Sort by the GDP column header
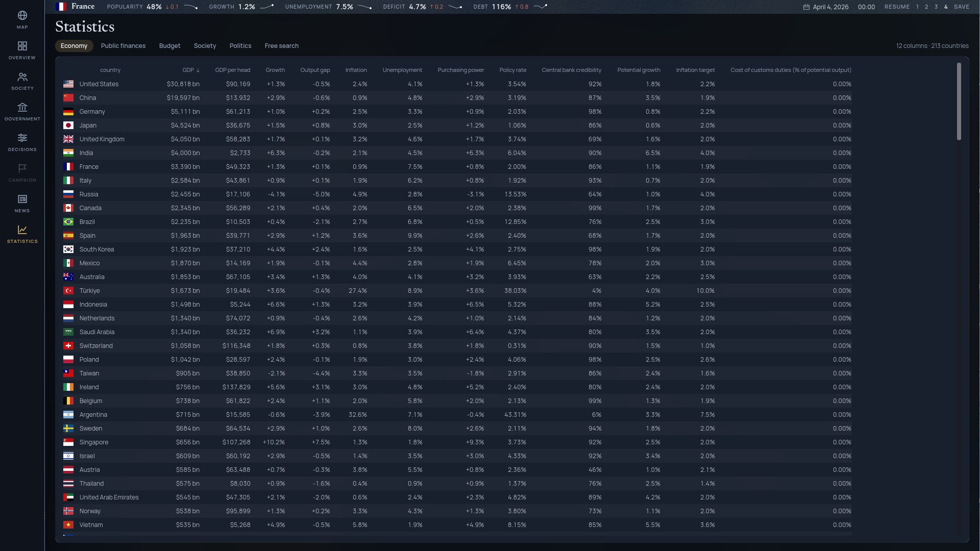980x551 pixels. tap(191, 70)
